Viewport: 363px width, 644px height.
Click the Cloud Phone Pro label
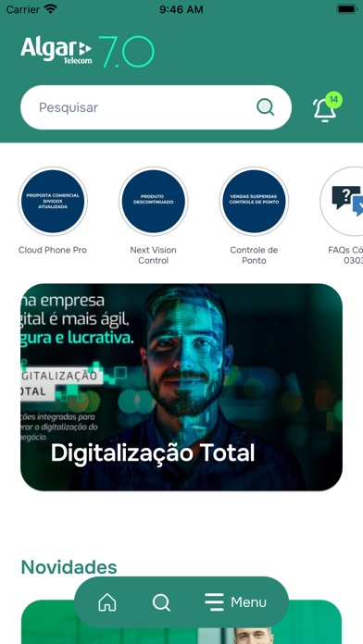point(53,250)
